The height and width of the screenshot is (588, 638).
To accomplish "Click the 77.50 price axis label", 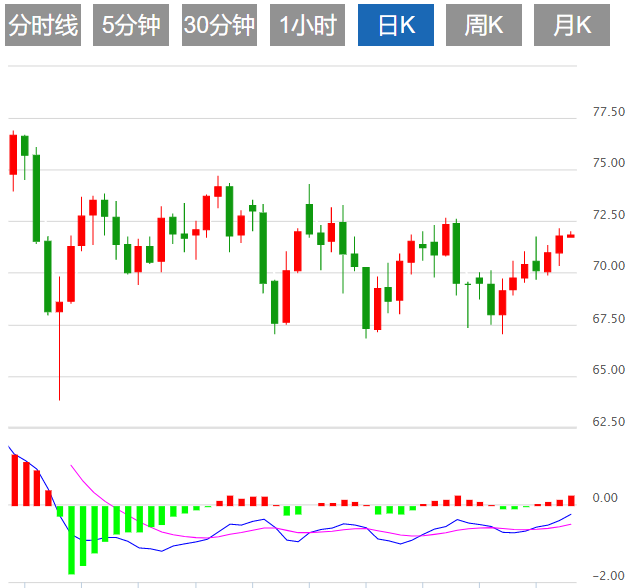I will click(x=609, y=112).
